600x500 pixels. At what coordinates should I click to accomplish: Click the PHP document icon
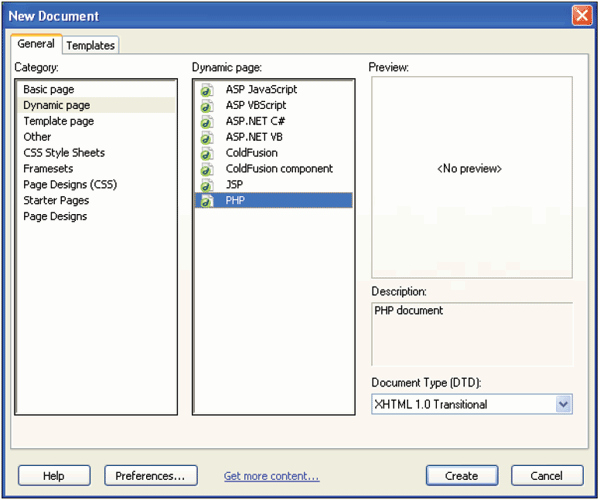[207, 201]
